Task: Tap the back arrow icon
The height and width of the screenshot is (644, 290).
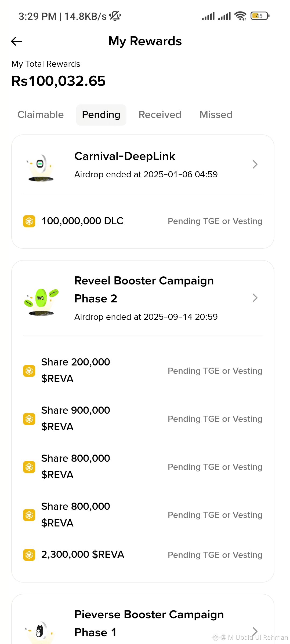Action: point(17,41)
